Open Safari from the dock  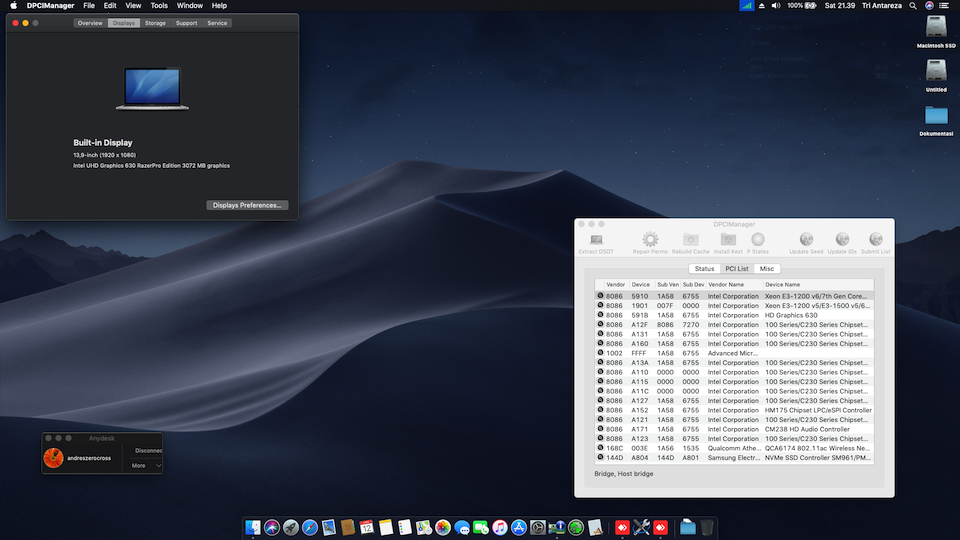click(310, 527)
